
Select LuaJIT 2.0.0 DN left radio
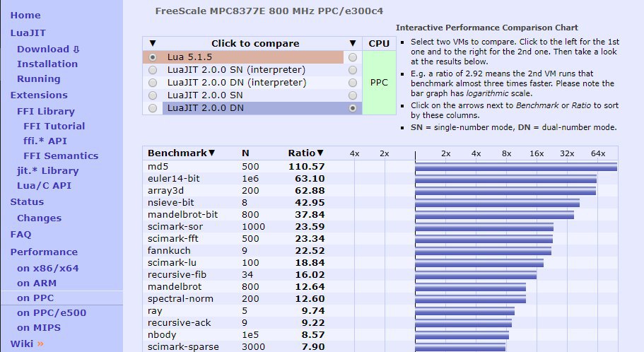coord(153,108)
